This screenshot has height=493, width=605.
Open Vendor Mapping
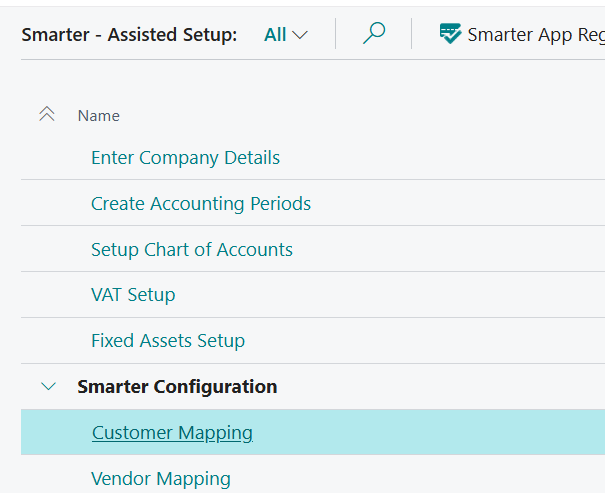[x=161, y=479]
